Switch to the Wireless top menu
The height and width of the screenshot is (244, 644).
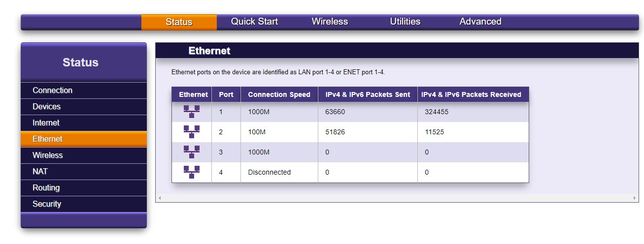330,22
